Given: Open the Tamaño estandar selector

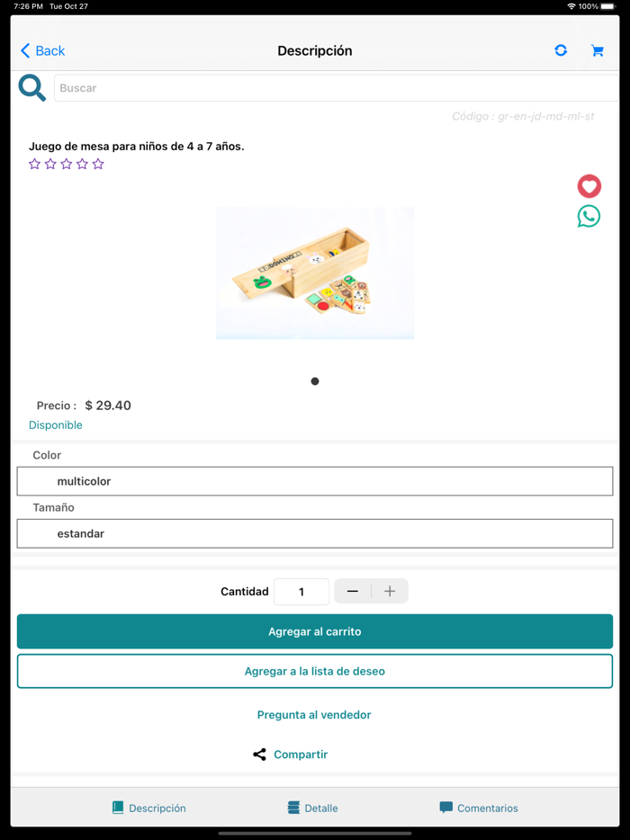Looking at the screenshot, I should (315, 533).
